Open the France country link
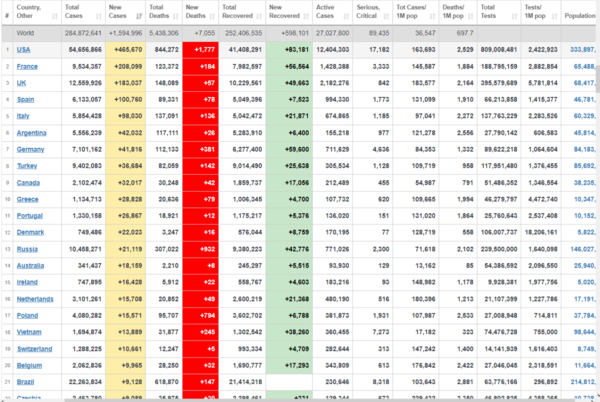This screenshot has height=402, width=600. pyautogui.click(x=27, y=65)
